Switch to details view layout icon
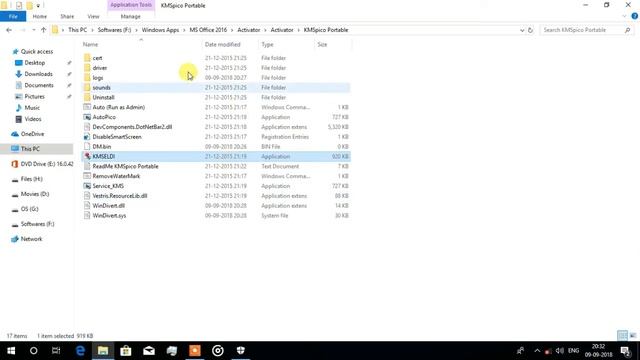Image resolution: width=640 pixels, height=360 pixels. coord(622,336)
